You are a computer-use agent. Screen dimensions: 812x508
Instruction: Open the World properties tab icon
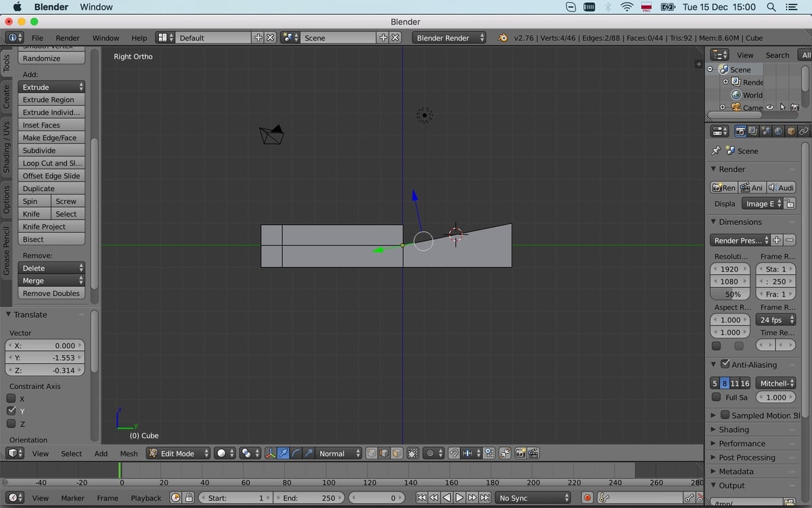778,131
